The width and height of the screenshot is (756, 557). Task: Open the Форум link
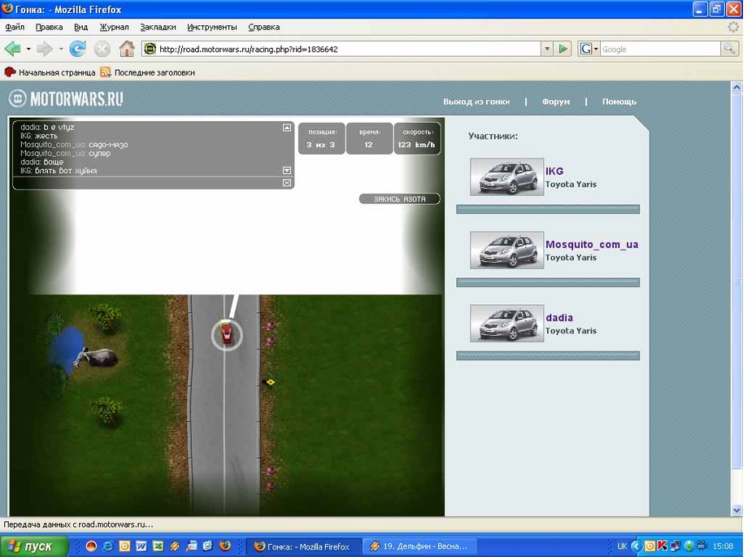point(556,102)
